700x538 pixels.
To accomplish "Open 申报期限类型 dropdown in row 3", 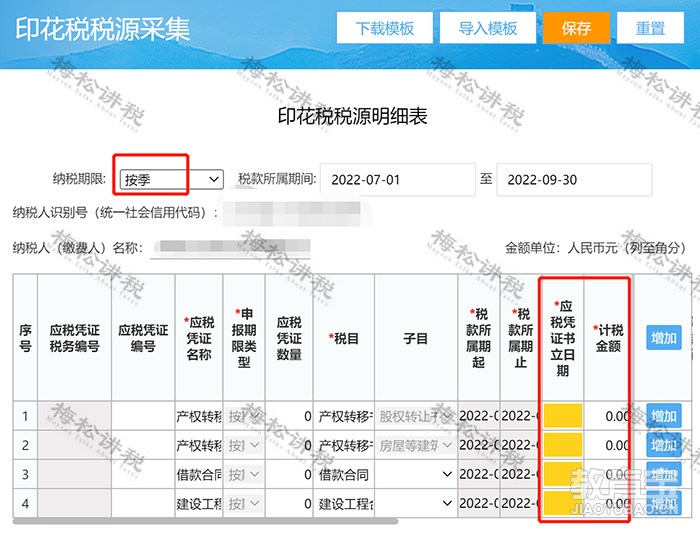I will click(x=244, y=474).
